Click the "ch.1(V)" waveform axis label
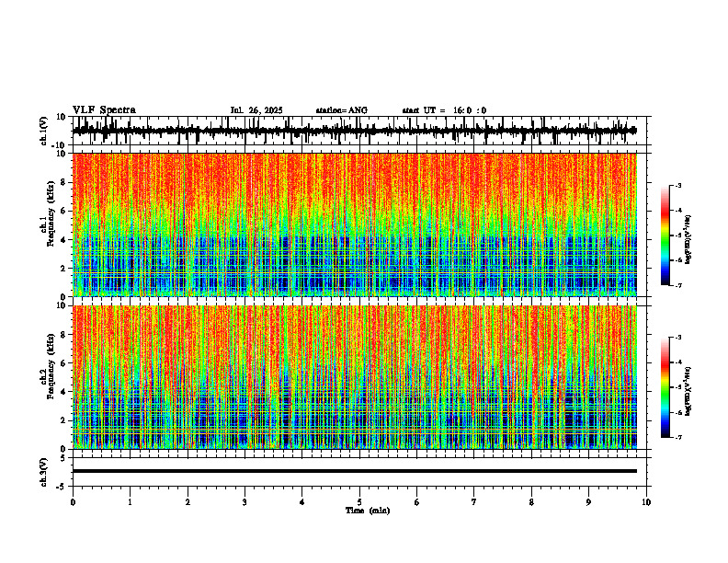This screenshot has width=728, height=563. coord(44,131)
